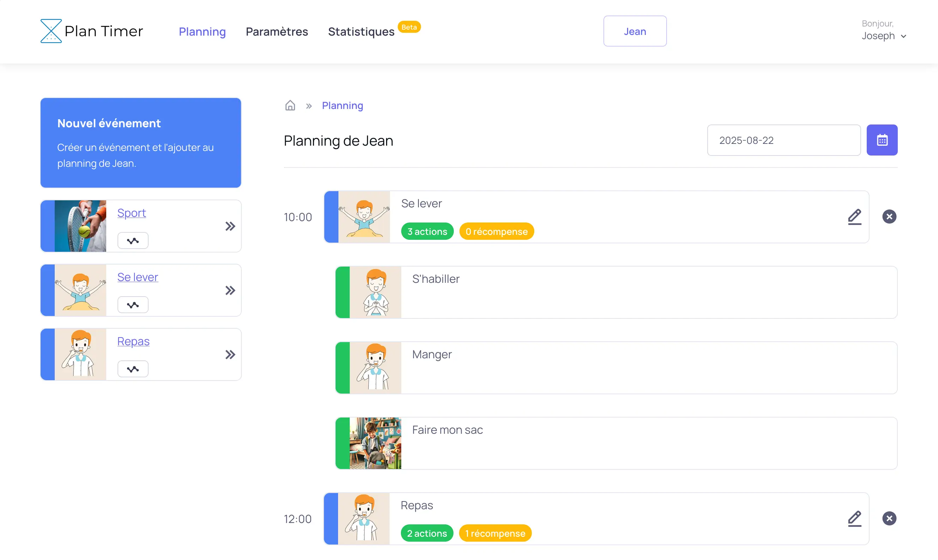Click the Nouvel événement creation card

tap(140, 142)
